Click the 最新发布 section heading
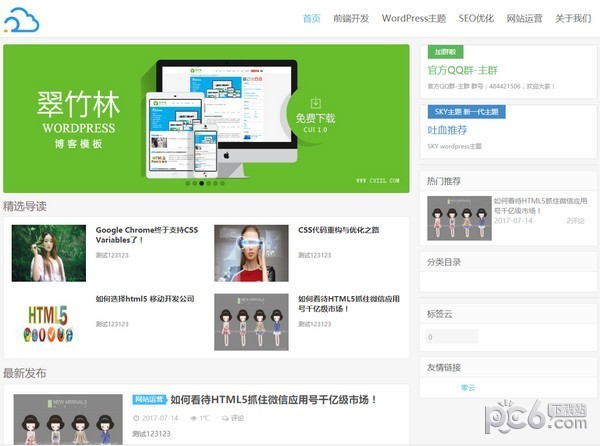600x446 pixels. click(x=25, y=373)
